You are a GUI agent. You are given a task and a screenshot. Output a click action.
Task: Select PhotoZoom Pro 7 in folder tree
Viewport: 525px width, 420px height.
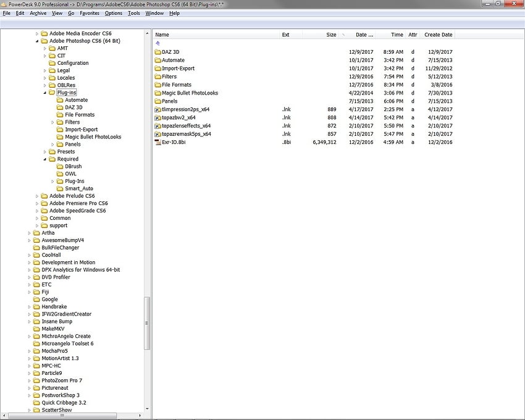[x=62, y=380]
